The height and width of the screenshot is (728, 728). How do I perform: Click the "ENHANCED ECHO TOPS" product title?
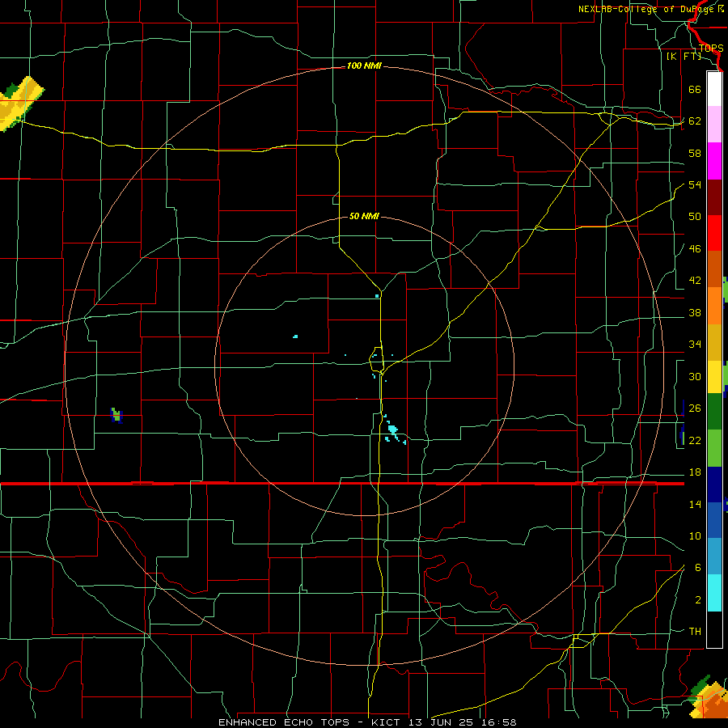coord(284,722)
